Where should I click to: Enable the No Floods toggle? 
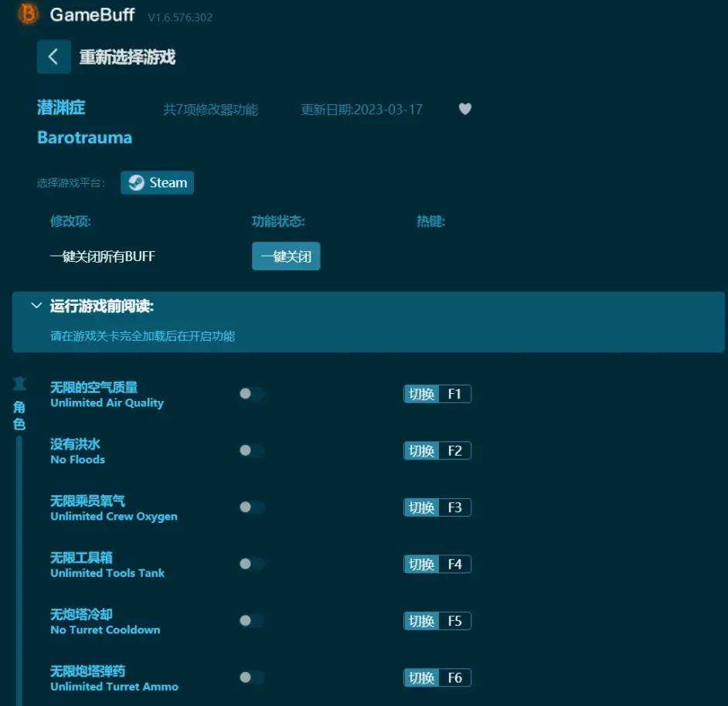tap(251, 450)
